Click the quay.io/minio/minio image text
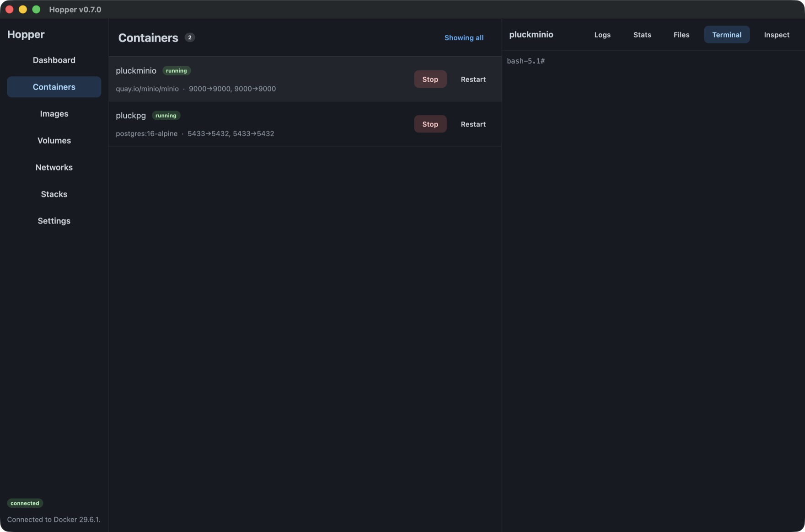The height and width of the screenshot is (532, 805). coord(147,89)
